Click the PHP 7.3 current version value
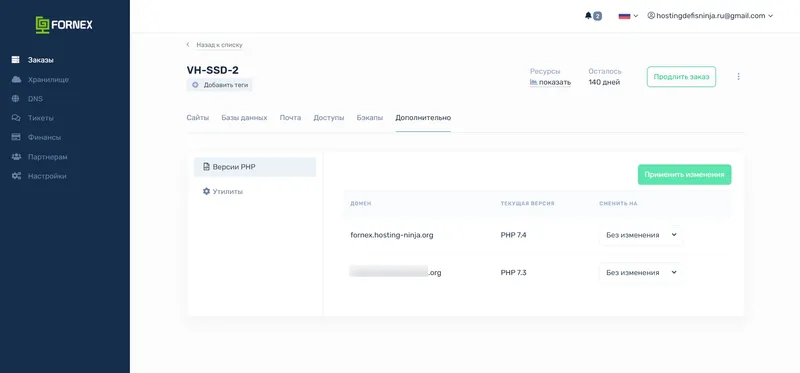 [x=513, y=272]
